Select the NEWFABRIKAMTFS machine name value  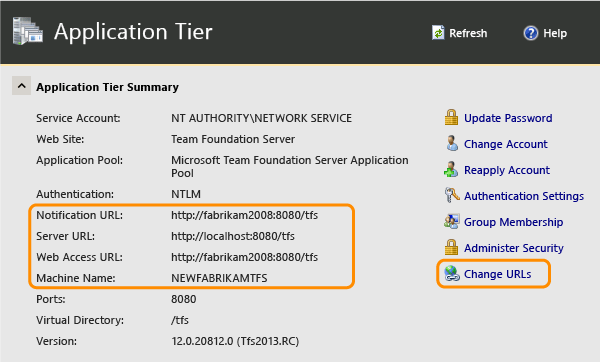[x=219, y=278]
